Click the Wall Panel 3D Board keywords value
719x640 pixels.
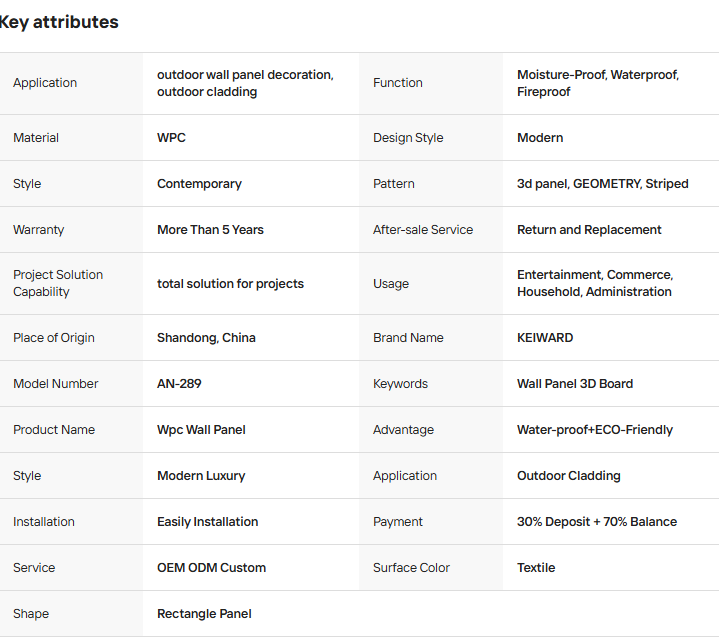(x=575, y=384)
